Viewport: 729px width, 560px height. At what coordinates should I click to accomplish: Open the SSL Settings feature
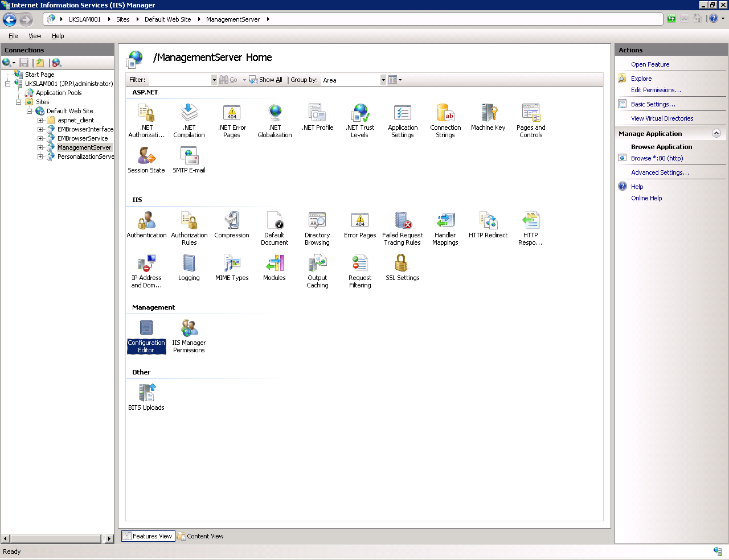(x=403, y=267)
